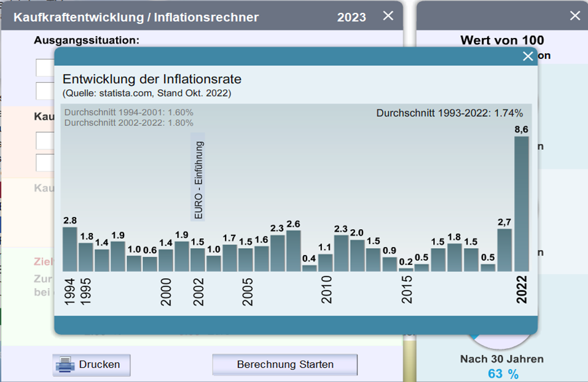The image size is (588, 382).
Task: Click the bar labeled 0.2 for 2015
Action: 406,269
